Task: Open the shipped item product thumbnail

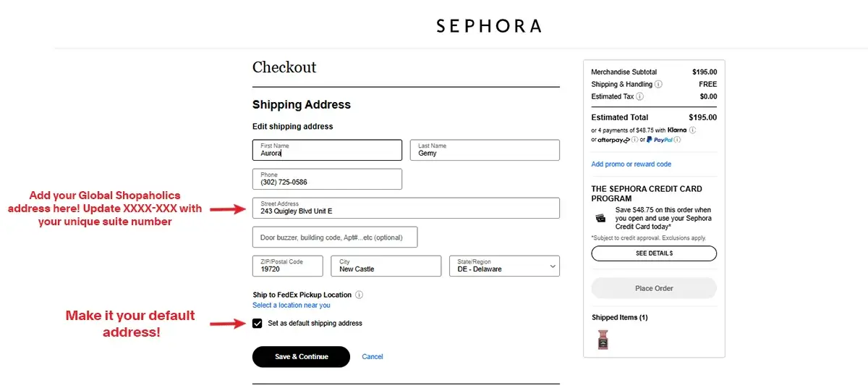Action: [603, 339]
